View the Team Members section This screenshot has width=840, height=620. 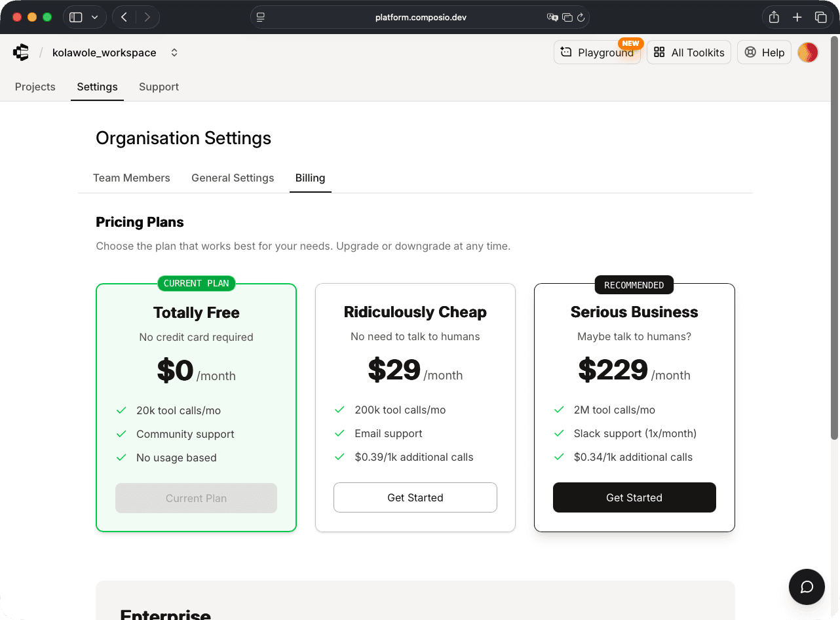coord(132,178)
